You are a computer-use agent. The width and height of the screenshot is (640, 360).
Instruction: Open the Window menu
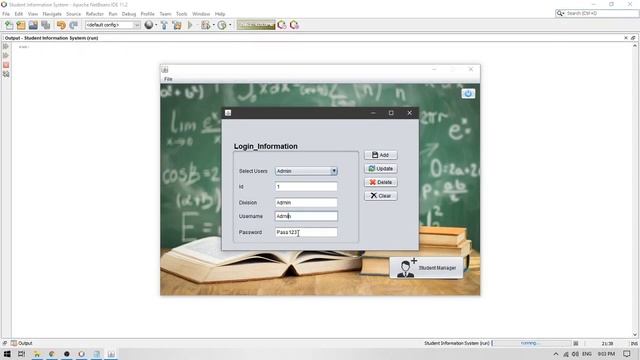pyautogui.click(x=201, y=14)
